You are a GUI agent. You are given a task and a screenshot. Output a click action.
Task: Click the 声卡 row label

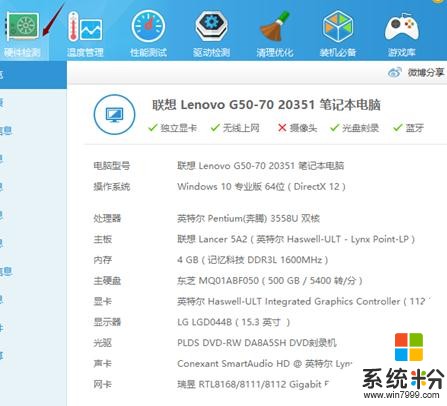point(102,363)
